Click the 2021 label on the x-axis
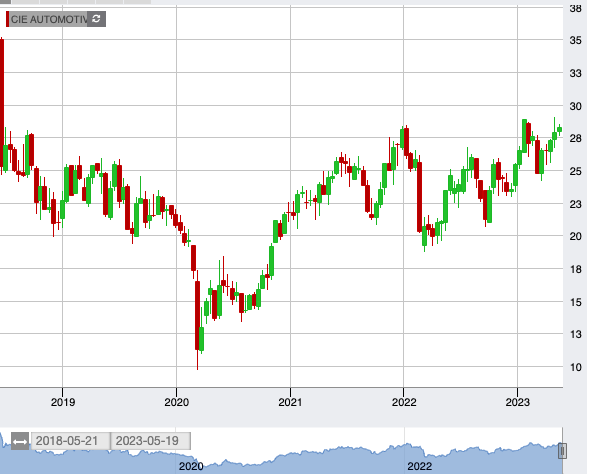Image resolution: width=590 pixels, height=474 pixels. 290,402
